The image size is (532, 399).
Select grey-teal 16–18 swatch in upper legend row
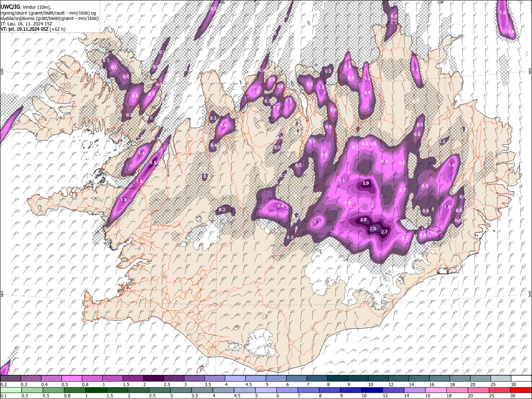440,379
